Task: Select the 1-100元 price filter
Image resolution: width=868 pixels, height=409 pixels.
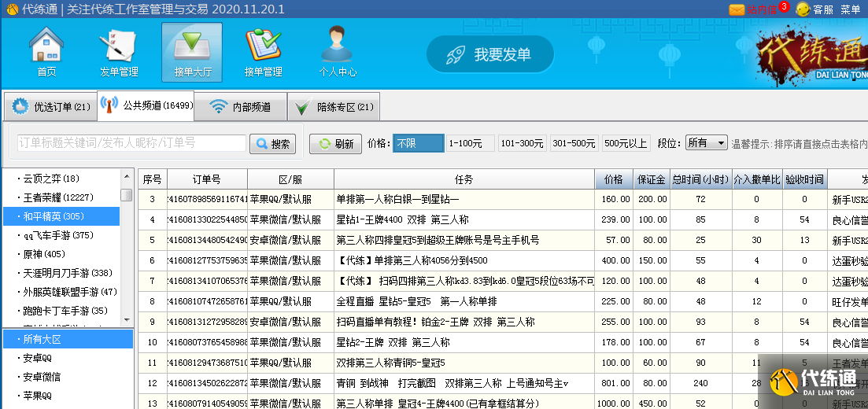Action: [x=470, y=143]
